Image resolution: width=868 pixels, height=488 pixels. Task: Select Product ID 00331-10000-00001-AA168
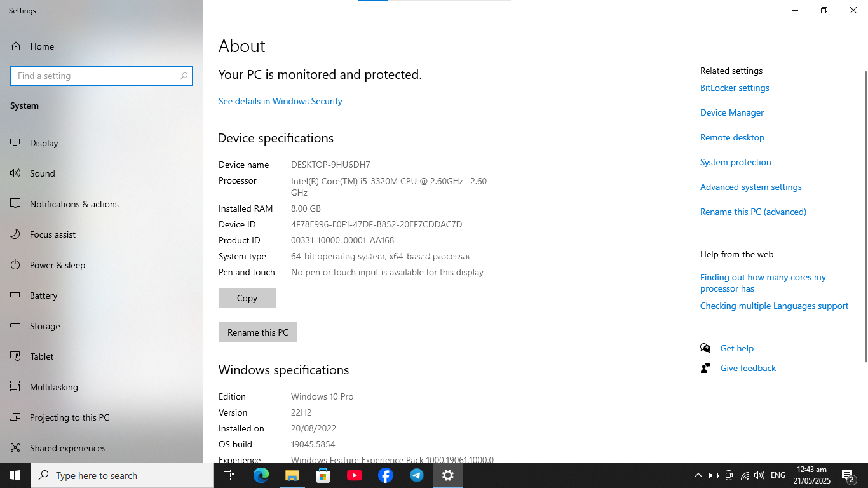(342, 240)
